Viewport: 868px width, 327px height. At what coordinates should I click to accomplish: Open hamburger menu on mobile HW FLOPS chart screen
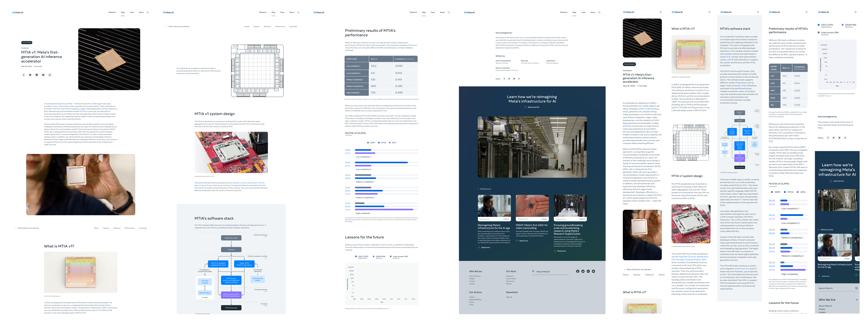[856, 12]
